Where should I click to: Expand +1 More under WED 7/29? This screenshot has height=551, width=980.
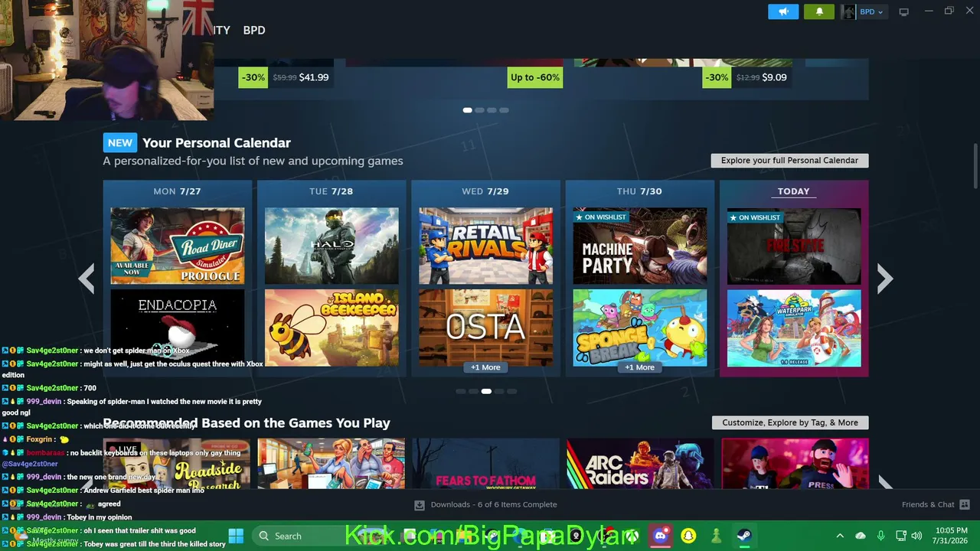pos(485,367)
